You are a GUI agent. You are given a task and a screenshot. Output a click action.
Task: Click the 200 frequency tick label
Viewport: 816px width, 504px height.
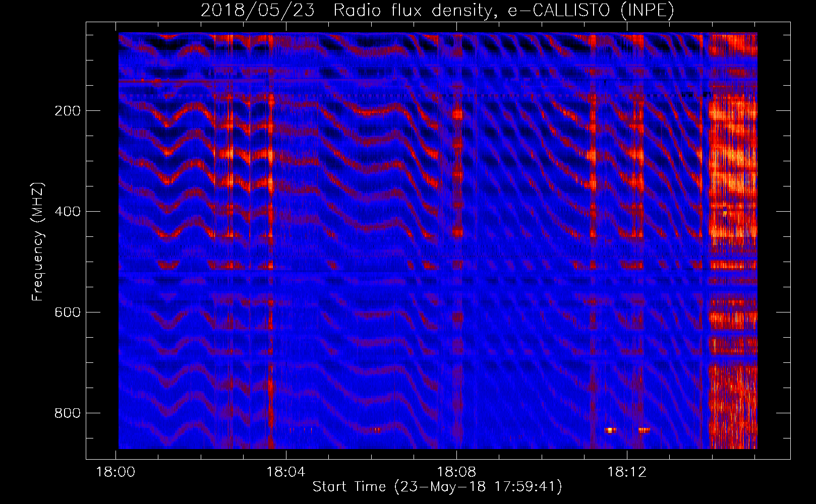[x=68, y=110]
